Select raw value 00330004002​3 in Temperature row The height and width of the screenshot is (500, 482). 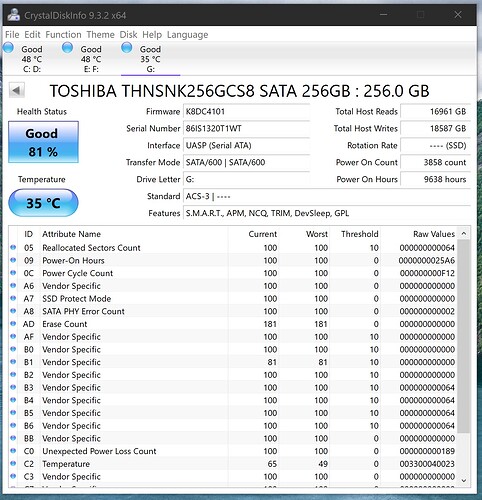427,464
